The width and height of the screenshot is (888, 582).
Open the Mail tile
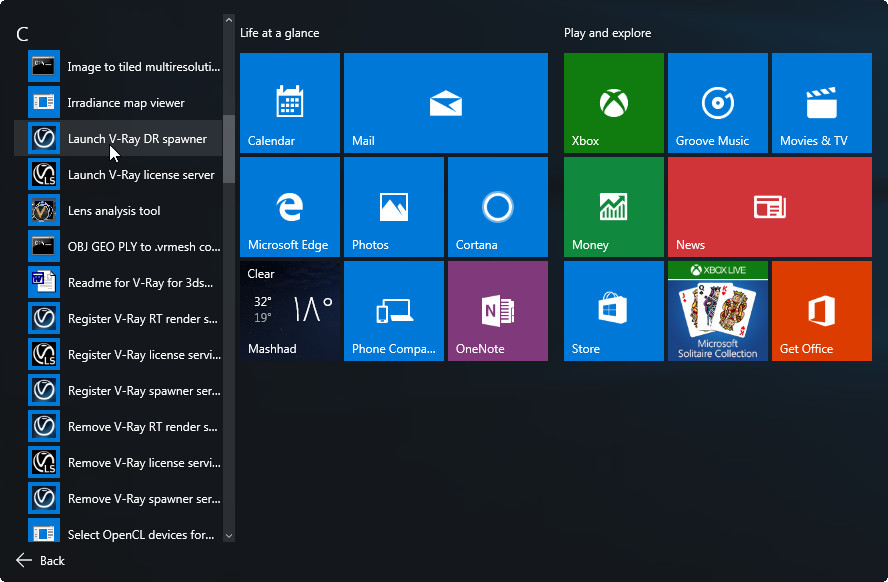click(446, 103)
